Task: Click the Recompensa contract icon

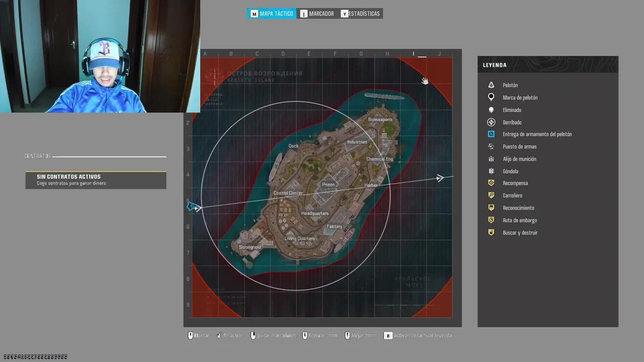Action: [x=491, y=184]
